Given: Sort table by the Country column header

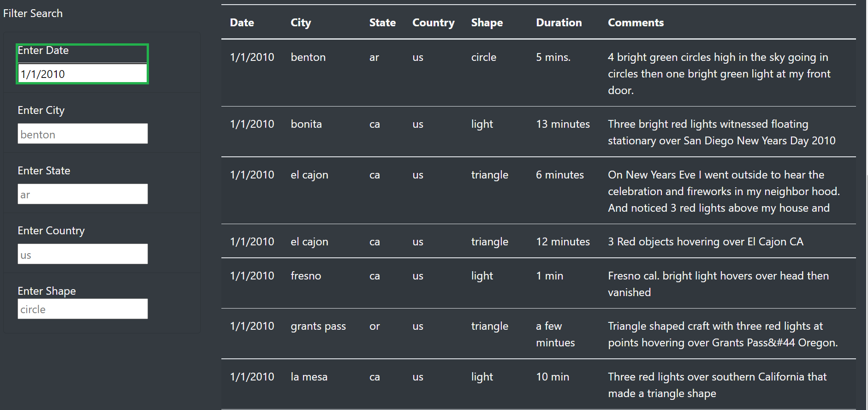Looking at the screenshot, I should click(433, 22).
